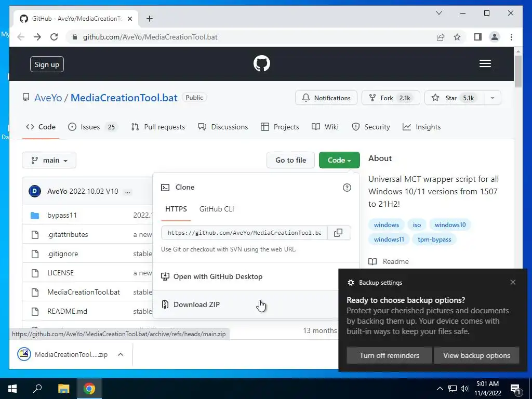
Task: Click the page vertical scrollbar thumb
Action: point(518,71)
